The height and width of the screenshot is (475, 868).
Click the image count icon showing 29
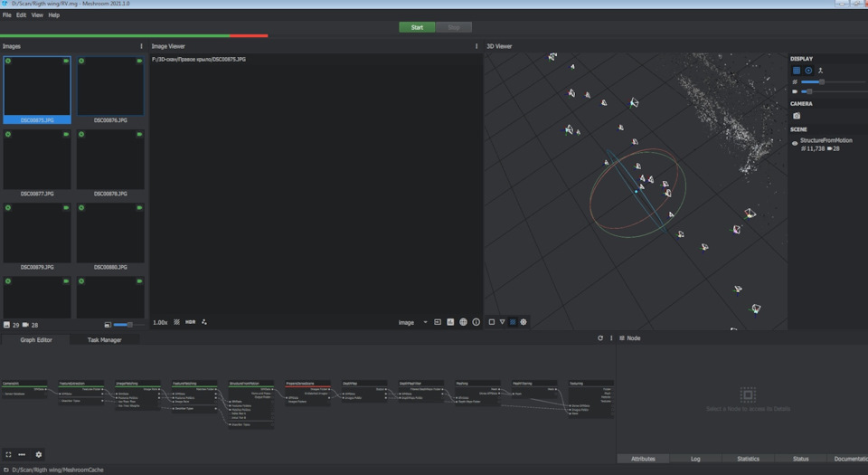pos(6,325)
